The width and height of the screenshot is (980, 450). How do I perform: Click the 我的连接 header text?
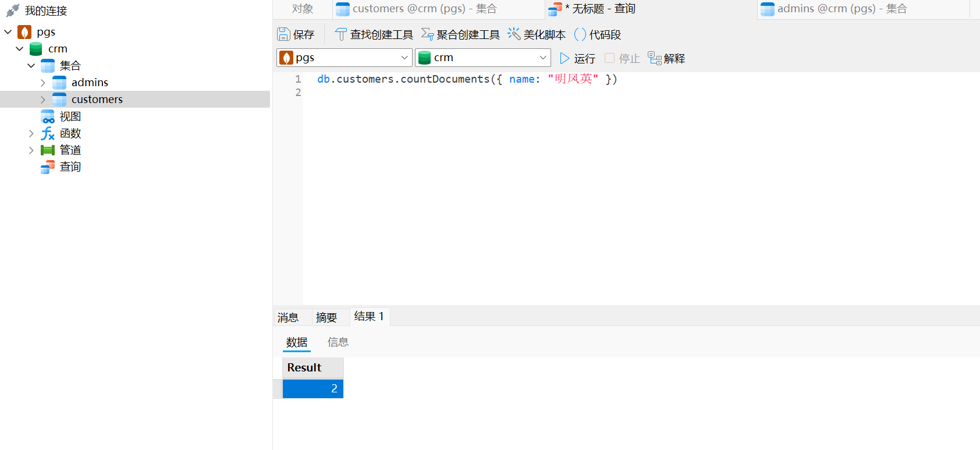coord(46,11)
